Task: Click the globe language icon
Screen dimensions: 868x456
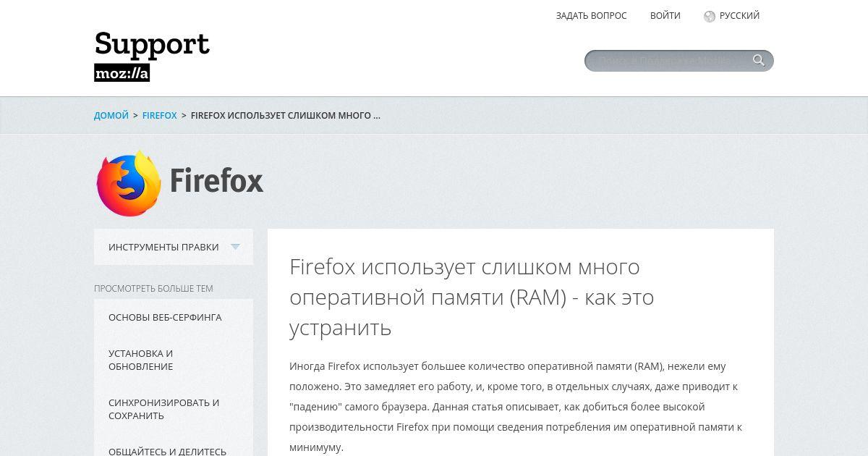Action: click(x=710, y=16)
